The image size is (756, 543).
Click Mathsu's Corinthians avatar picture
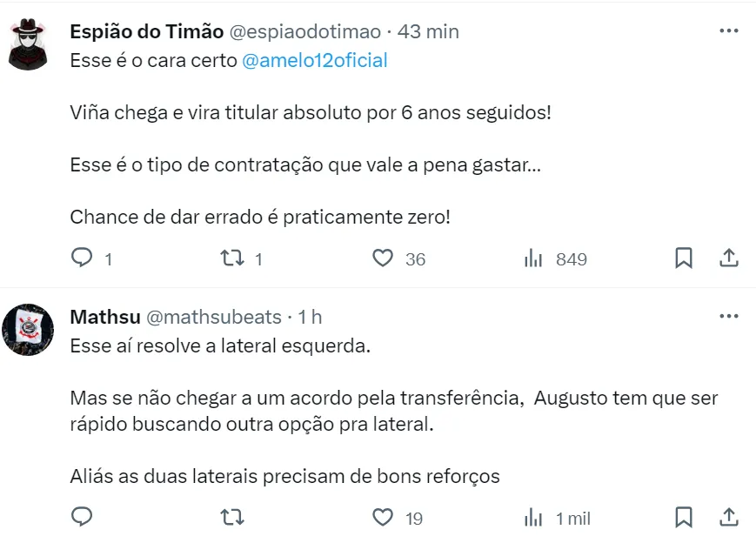(29, 329)
